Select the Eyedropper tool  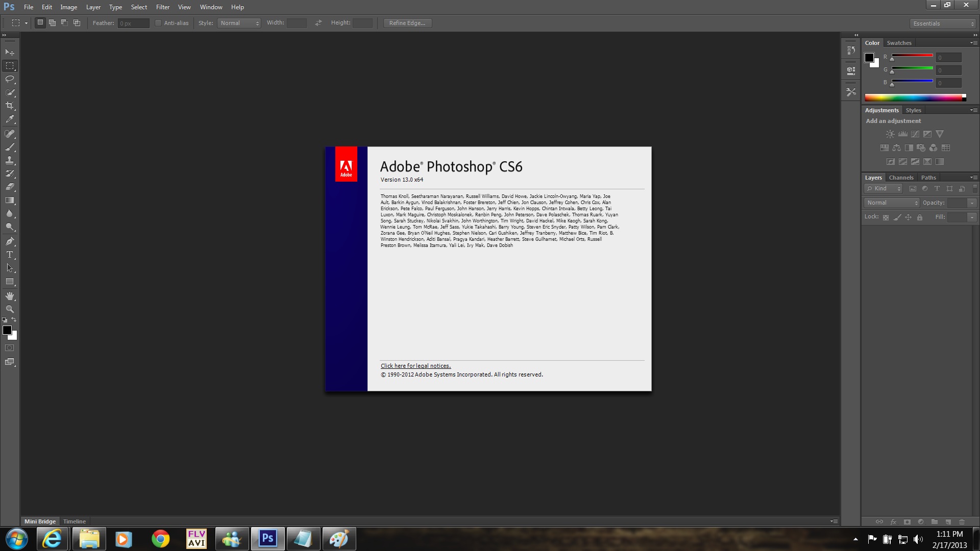tap(10, 119)
